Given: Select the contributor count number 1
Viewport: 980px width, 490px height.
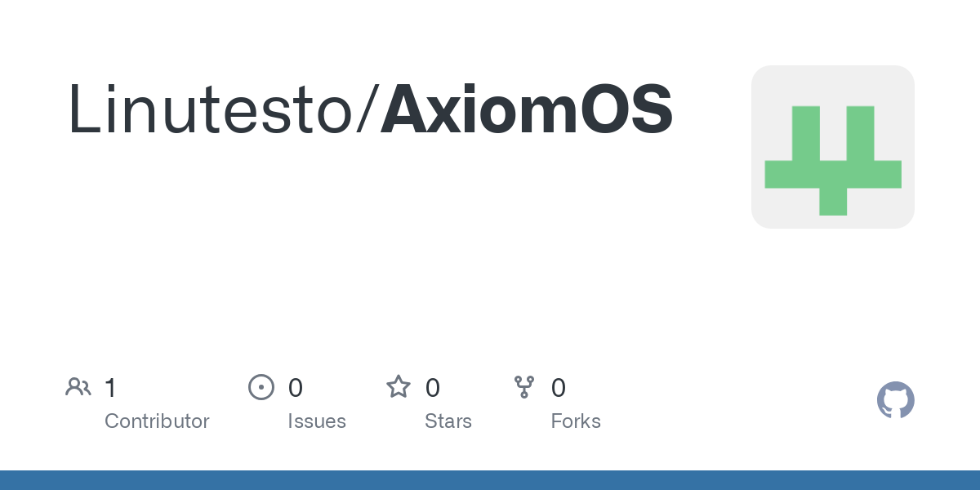Looking at the screenshot, I should 111,388.
